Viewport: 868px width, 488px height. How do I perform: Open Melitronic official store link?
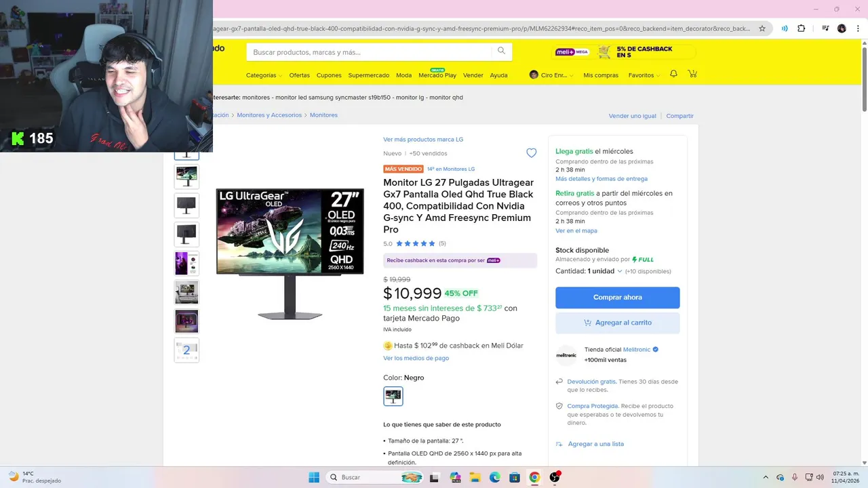(637, 350)
